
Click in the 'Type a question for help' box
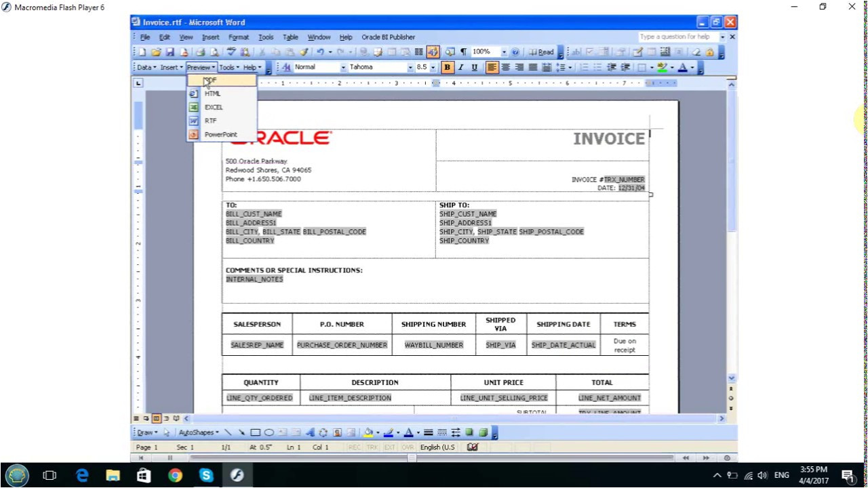(x=677, y=37)
